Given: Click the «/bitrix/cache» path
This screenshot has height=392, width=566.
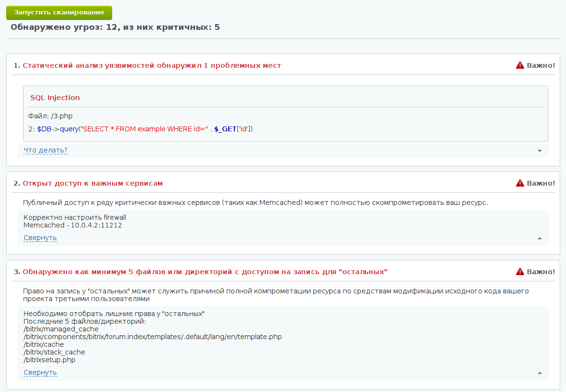Looking at the screenshot, I should pos(44,344).
